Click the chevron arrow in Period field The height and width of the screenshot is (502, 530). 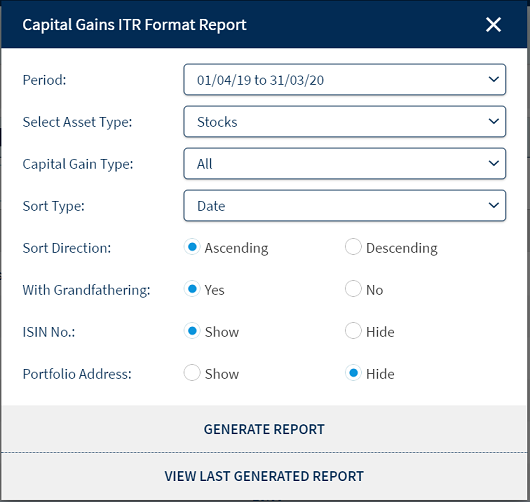(494, 79)
